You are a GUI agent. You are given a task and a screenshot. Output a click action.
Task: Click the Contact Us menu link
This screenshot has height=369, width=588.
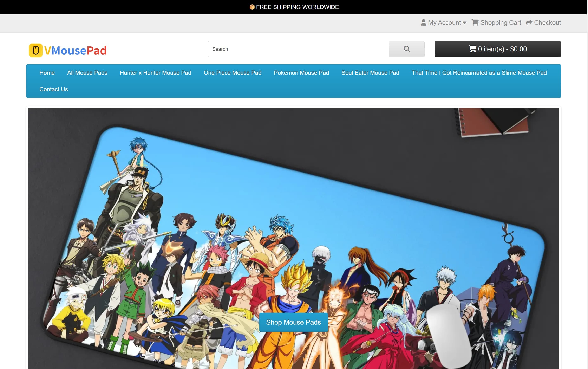click(54, 89)
